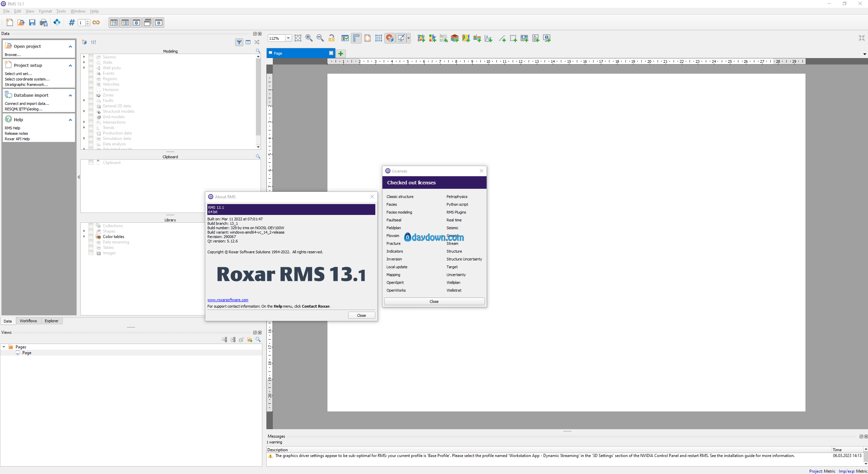Image resolution: width=868 pixels, height=474 pixels.
Task: Check the box next to Seismic
Action: coord(91,57)
